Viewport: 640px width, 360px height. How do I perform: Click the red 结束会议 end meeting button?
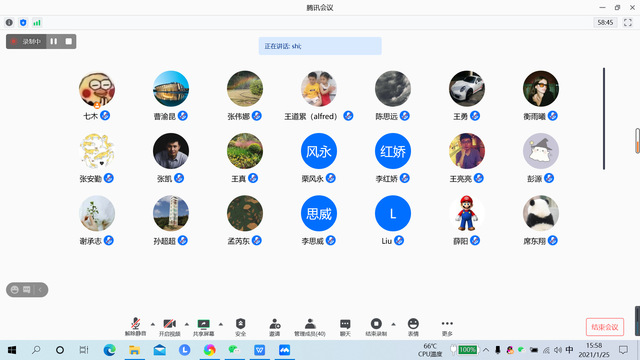pyautogui.click(x=605, y=327)
